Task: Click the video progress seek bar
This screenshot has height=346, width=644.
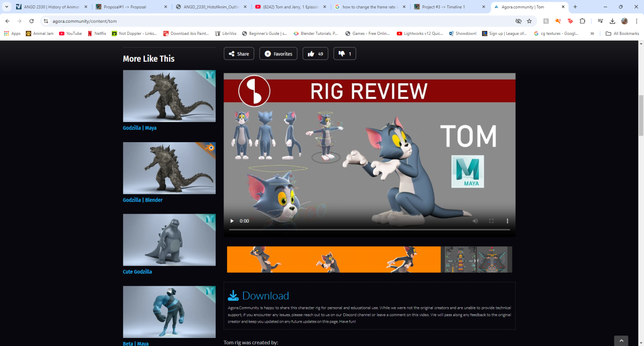Action: tap(369, 229)
